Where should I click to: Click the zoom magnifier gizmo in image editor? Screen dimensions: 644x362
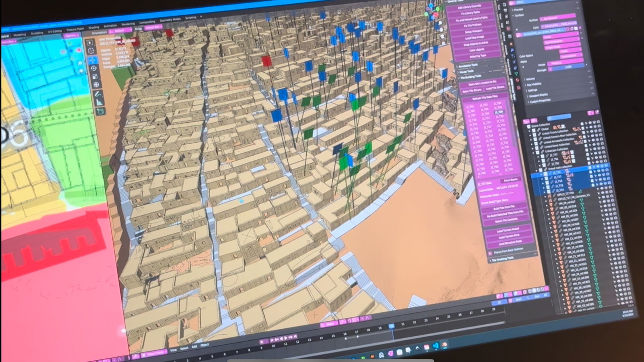pos(80,63)
